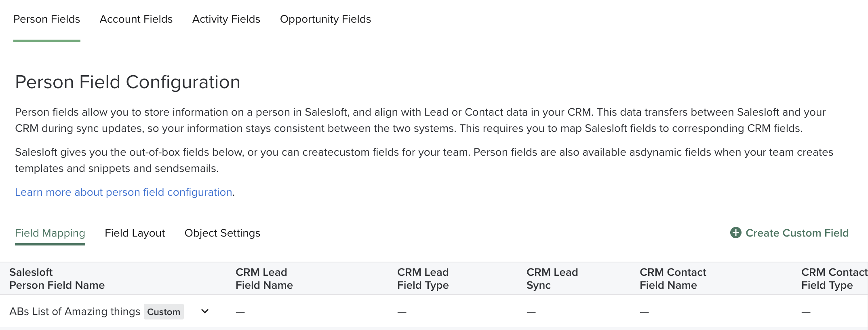
Task: Select the ABs List of Amazing things field name
Action: (x=75, y=311)
